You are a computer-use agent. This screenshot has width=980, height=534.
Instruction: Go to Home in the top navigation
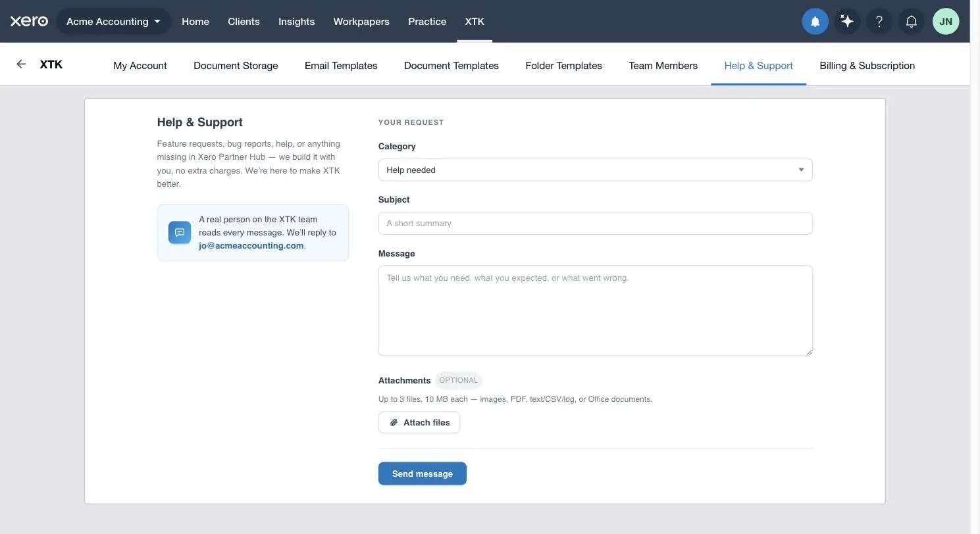[195, 21]
